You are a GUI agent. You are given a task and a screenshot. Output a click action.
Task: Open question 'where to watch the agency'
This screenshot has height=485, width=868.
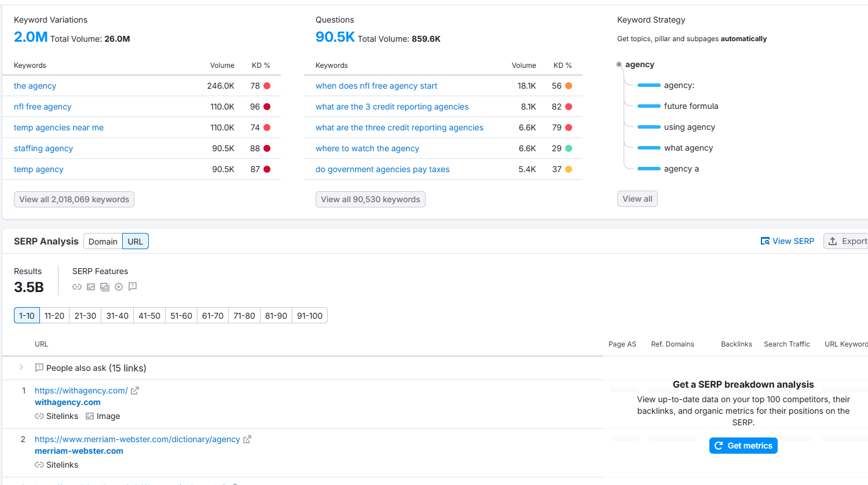click(x=367, y=148)
